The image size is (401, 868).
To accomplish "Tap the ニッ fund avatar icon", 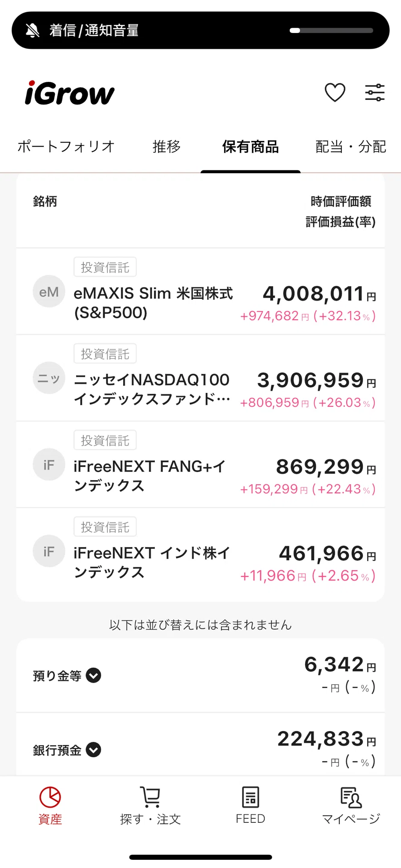I will coord(49,378).
